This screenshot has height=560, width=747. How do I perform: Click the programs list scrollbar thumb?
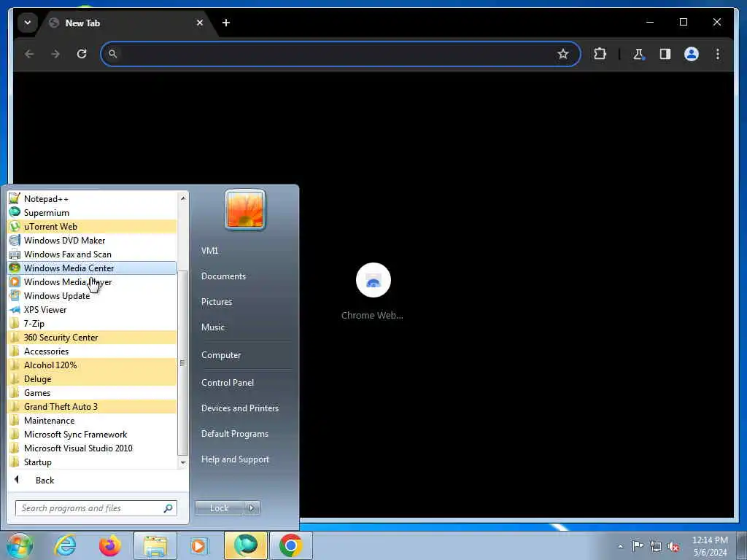tap(183, 363)
